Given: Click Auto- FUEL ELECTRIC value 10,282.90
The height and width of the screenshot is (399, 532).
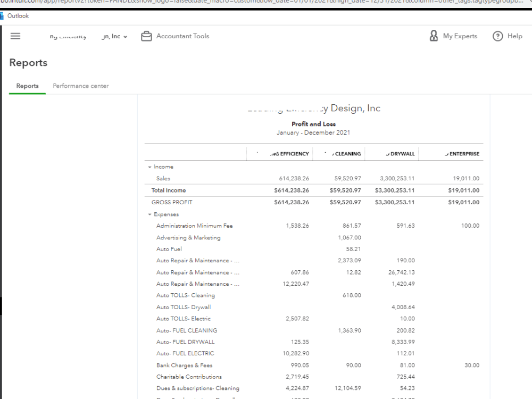Looking at the screenshot, I should click(x=296, y=354).
